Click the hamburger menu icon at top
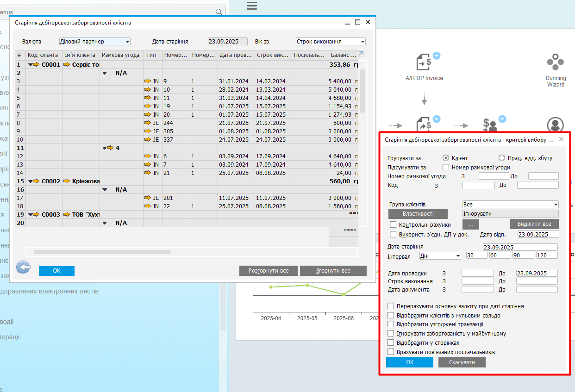 pos(251,6)
